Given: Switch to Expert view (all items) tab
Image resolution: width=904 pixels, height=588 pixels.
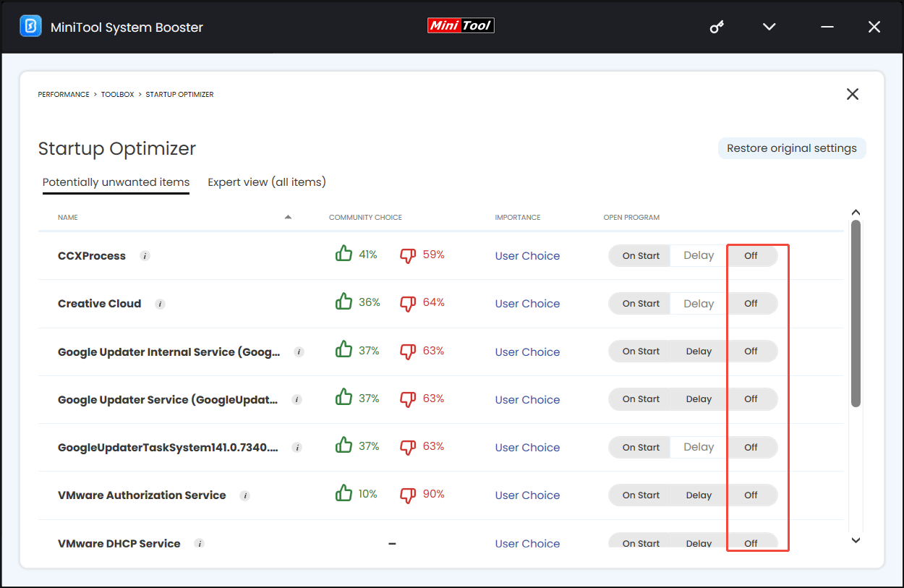Looking at the screenshot, I should coord(267,182).
